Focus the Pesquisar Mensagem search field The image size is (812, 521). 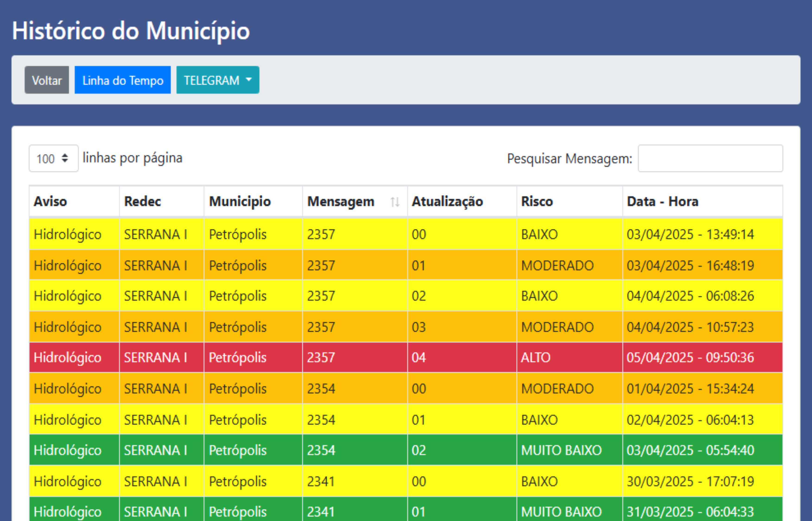point(710,158)
